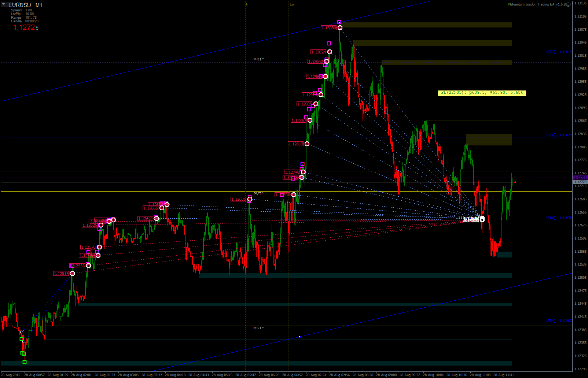Viewport: 588px width, 378px height.
Task: Select the 1.12748 price label
Action: coord(292,172)
